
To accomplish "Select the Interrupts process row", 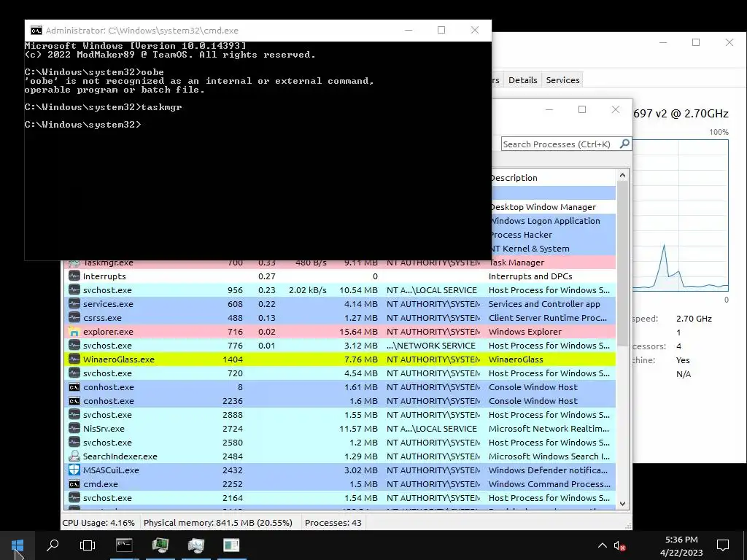I will click(340, 276).
